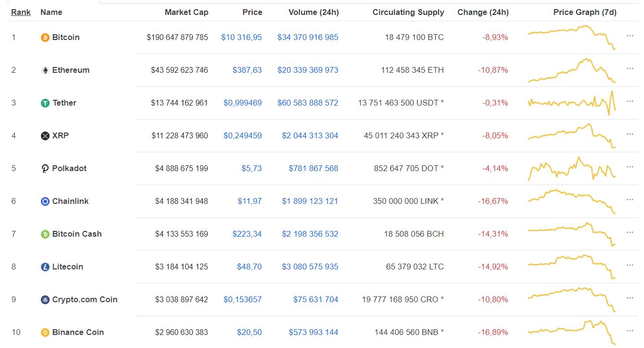644x348 pixels.
Task: Select Tether supply 13 751 463 500 USDT
Action: 401,103
